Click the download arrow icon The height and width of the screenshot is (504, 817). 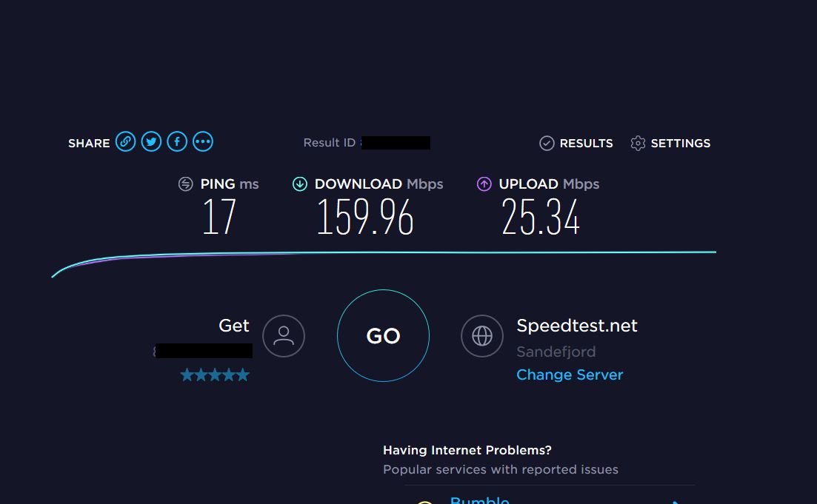click(x=299, y=184)
